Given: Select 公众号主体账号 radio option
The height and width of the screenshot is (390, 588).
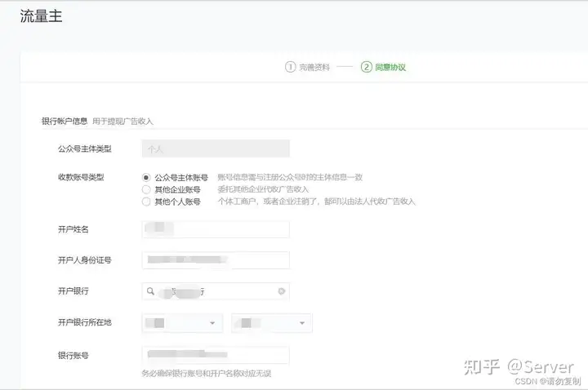Looking at the screenshot, I should 146,177.
